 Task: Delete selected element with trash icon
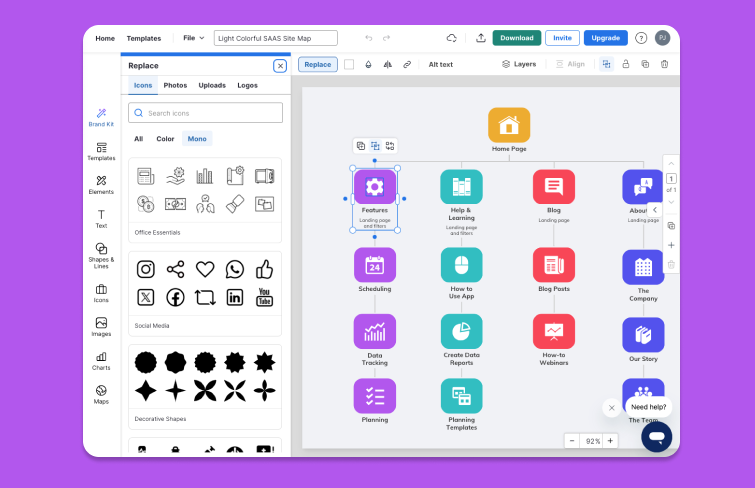click(x=664, y=64)
